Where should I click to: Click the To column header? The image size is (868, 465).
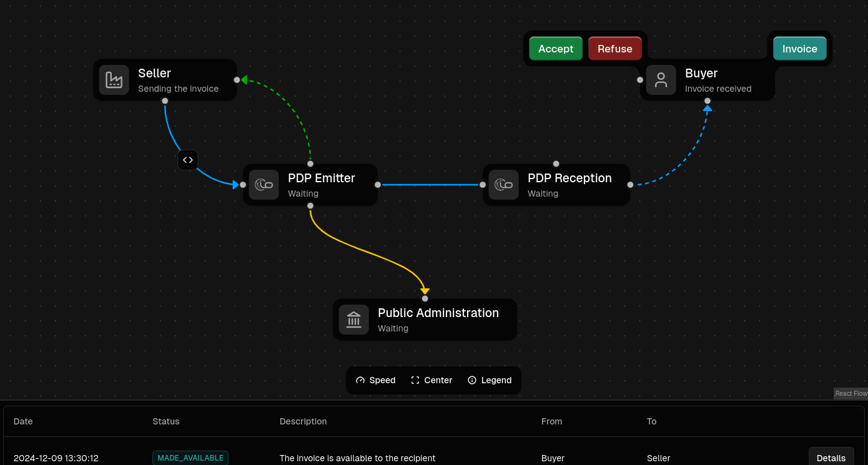click(x=652, y=421)
